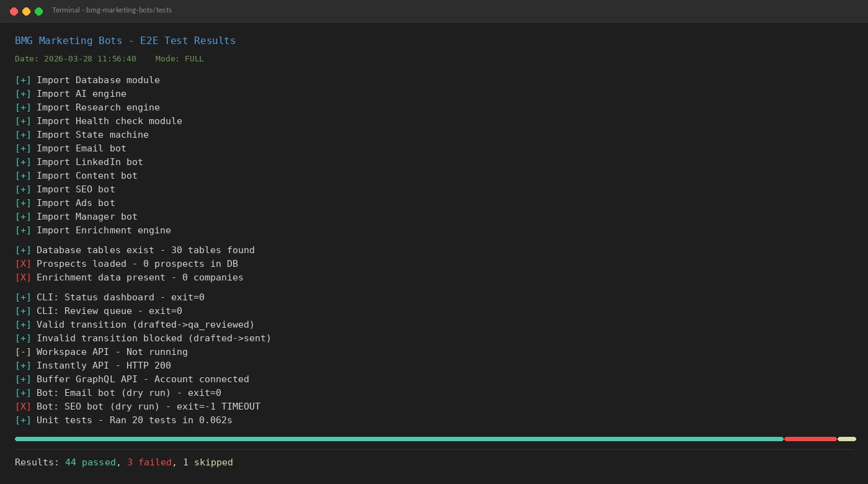Image resolution: width=868 pixels, height=484 pixels.
Task: Click the green [+] before 'Import Database module'
Action: [x=23, y=80]
